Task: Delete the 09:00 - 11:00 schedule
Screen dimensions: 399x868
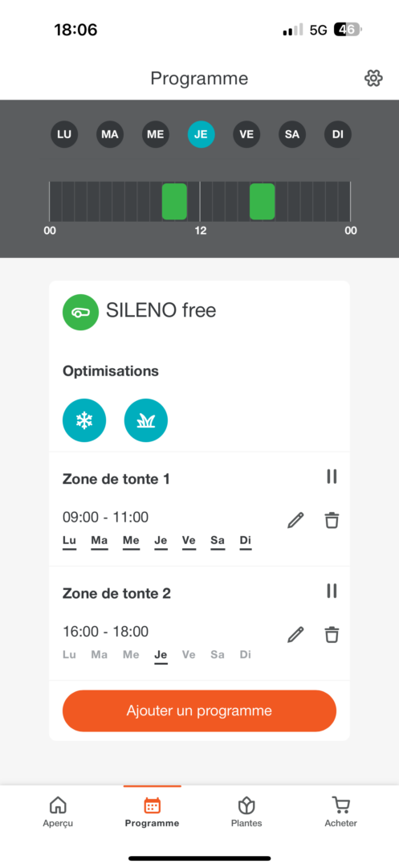Action: (332, 520)
